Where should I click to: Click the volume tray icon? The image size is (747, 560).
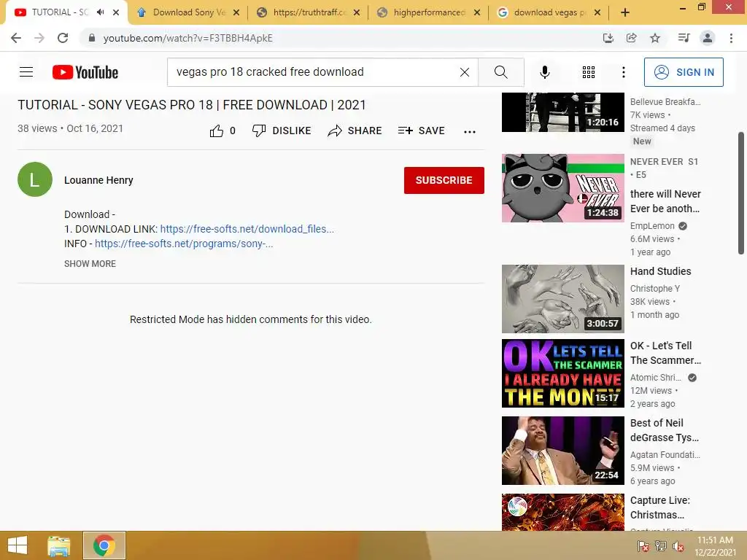[x=678, y=545]
